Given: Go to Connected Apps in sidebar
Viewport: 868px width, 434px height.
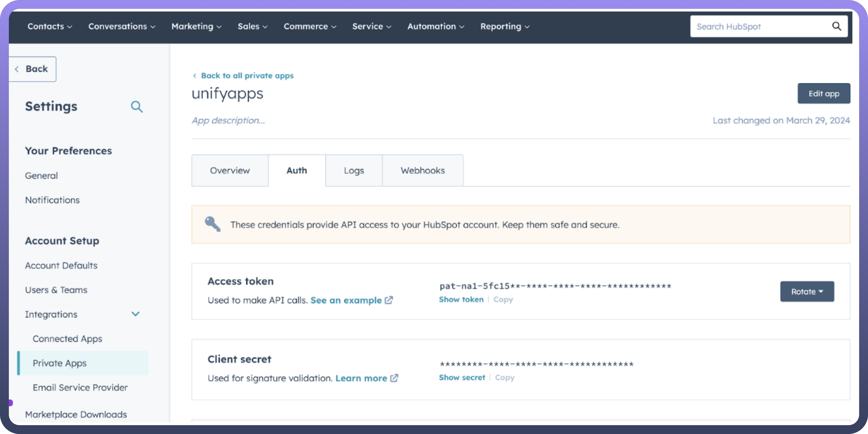Looking at the screenshot, I should coord(67,339).
